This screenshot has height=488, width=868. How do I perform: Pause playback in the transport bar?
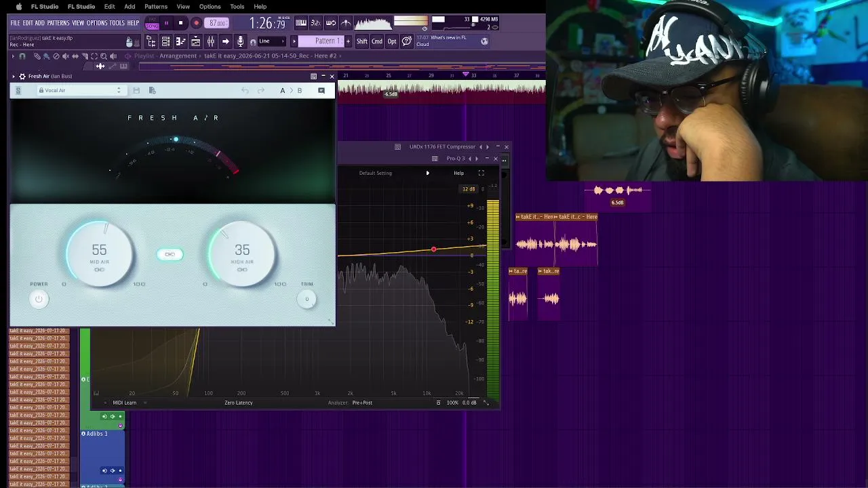pos(166,23)
